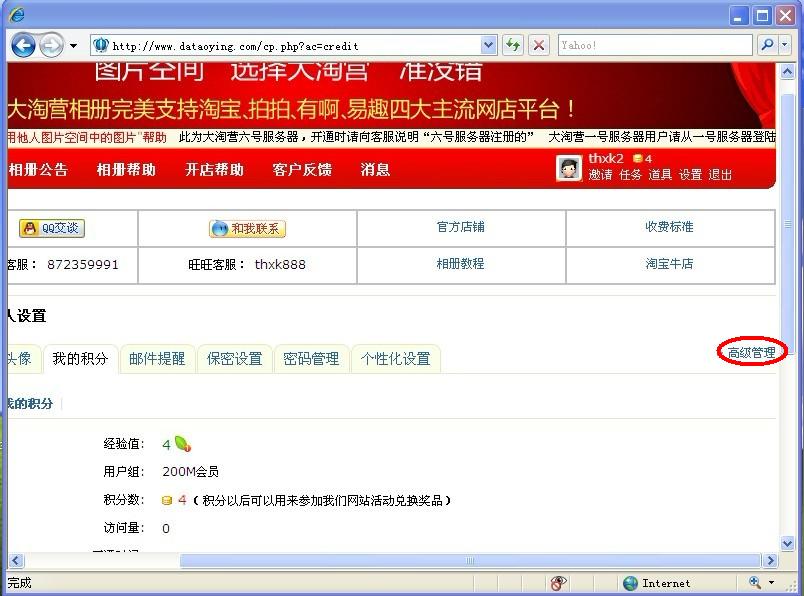Viewport: 804px width, 596px height.
Task: Click the horizontal scrollbar right arrow
Action: 770,561
